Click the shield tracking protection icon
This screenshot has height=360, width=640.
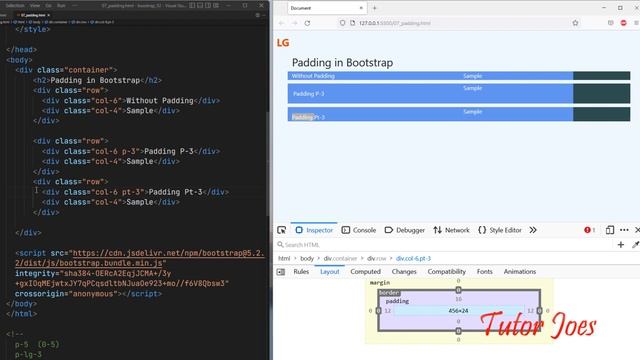(x=342, y=23)
